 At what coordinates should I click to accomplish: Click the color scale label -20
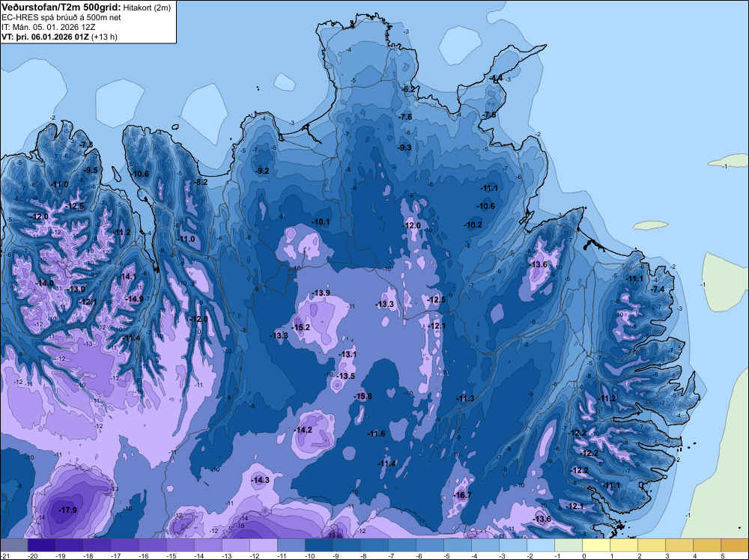[32, 556]
